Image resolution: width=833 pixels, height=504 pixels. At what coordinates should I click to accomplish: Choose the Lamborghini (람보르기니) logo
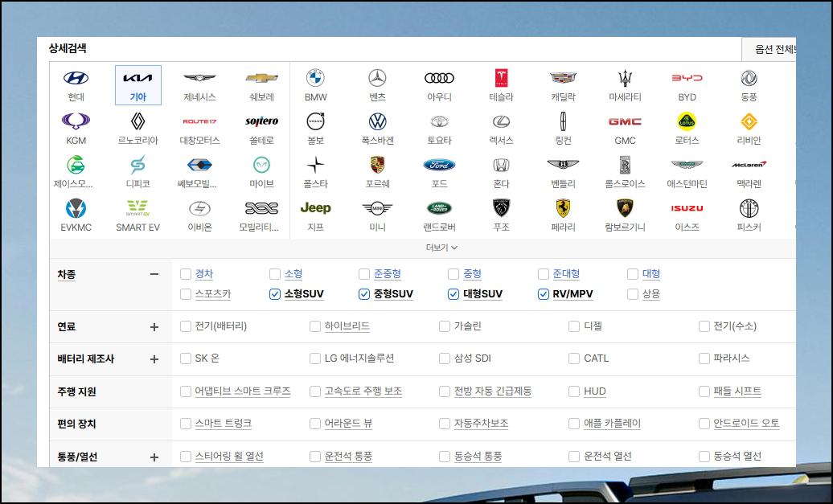(x=626, y=208)
